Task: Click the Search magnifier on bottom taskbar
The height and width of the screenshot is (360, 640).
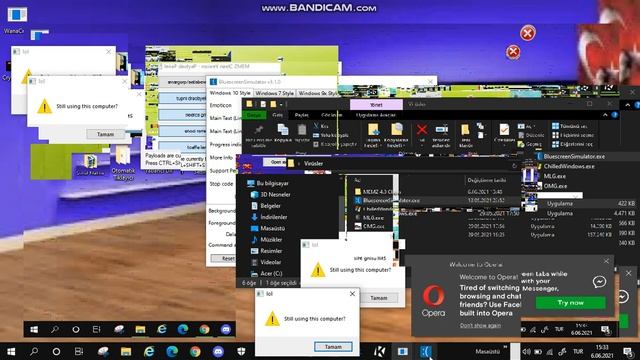Action: click(34, 351)
